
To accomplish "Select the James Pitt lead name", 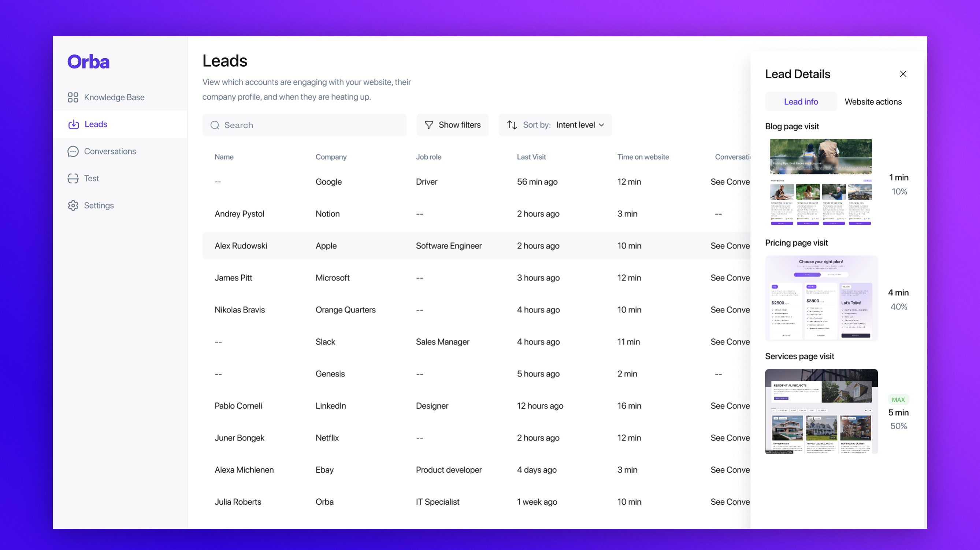I will [233, 278].
